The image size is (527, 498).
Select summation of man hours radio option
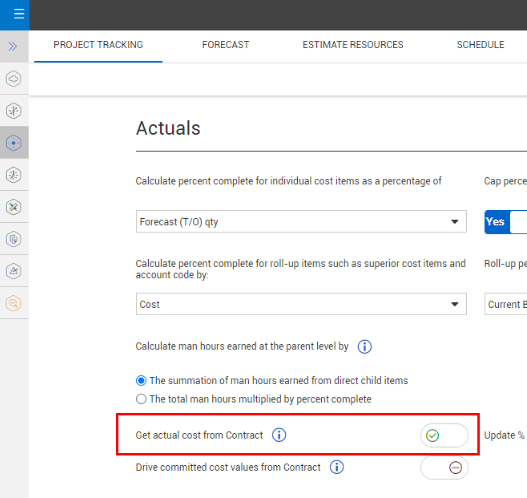click(x=141, y=381)
